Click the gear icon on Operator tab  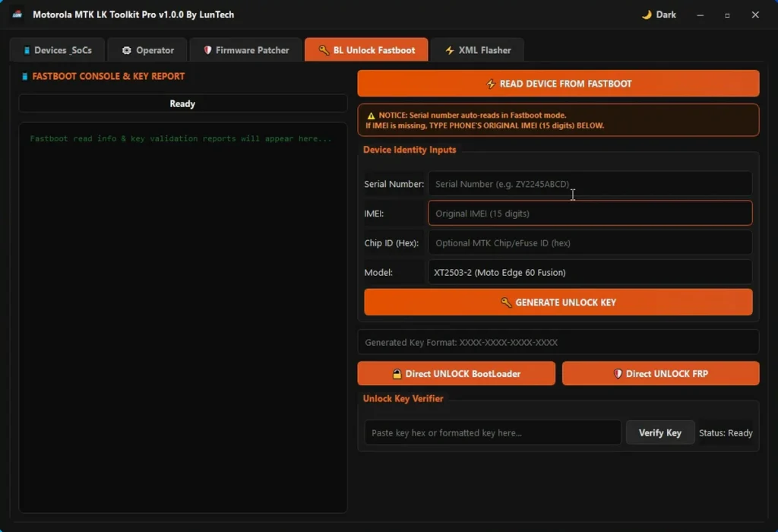coord(127,50)
